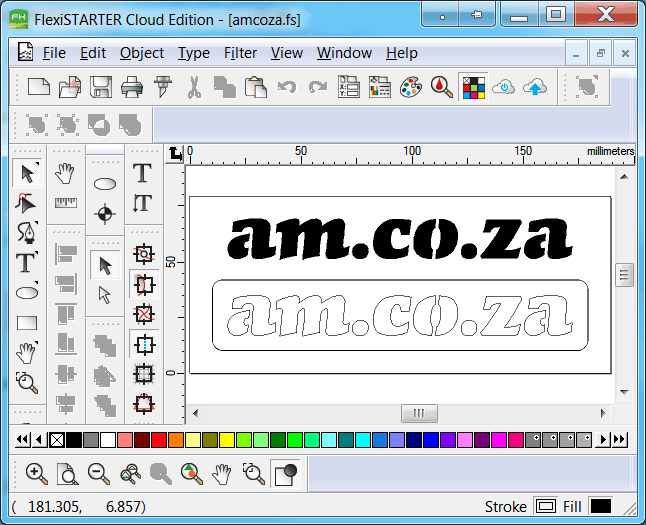
Task: Open the color palette icon
Action: [x=411, y=87]
